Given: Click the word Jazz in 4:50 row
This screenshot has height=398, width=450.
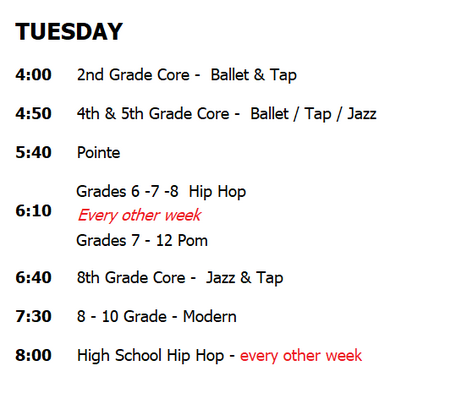Looking at the screenshot, I should [x=362, y=114].
